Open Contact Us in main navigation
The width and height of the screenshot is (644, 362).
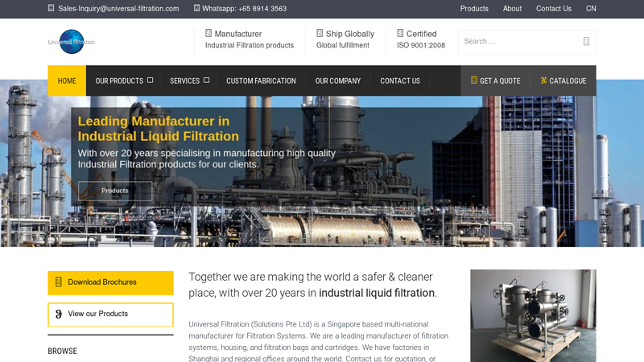400,81
